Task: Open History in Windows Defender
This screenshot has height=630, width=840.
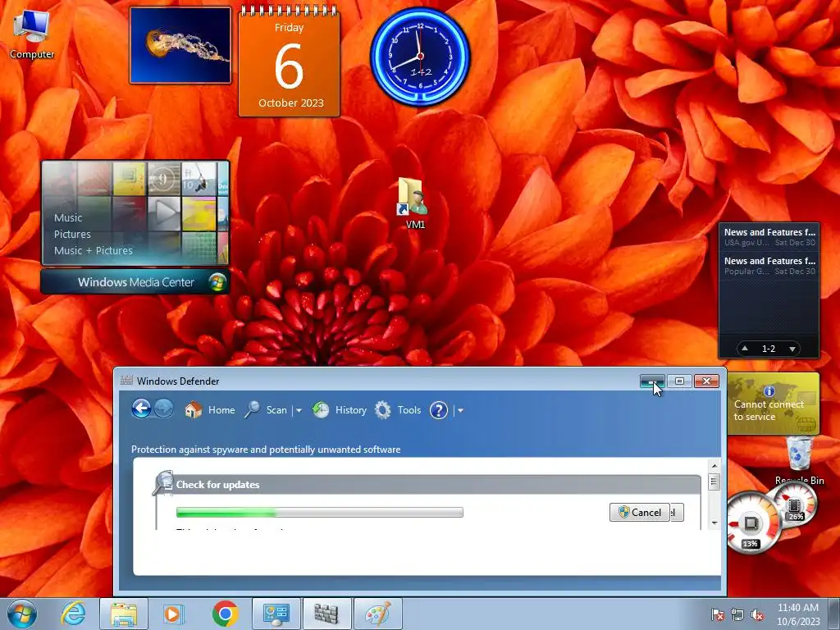Action: point(340,410)
